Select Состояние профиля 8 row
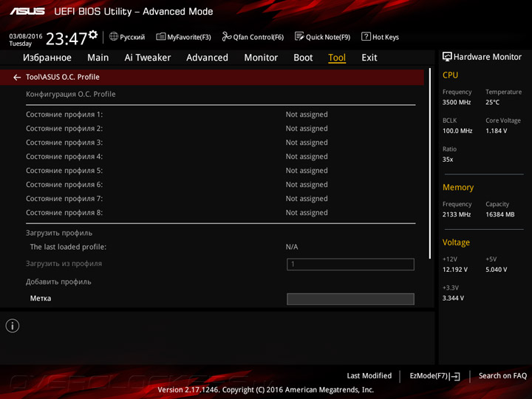This screenshot has height=399, width=532. pyautogui.click(x=220, y=213)
